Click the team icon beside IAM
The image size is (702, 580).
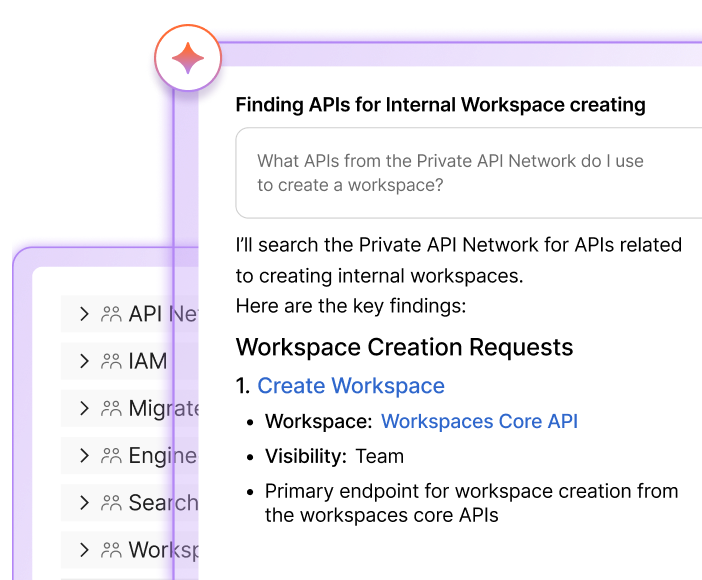pos(111,362)
